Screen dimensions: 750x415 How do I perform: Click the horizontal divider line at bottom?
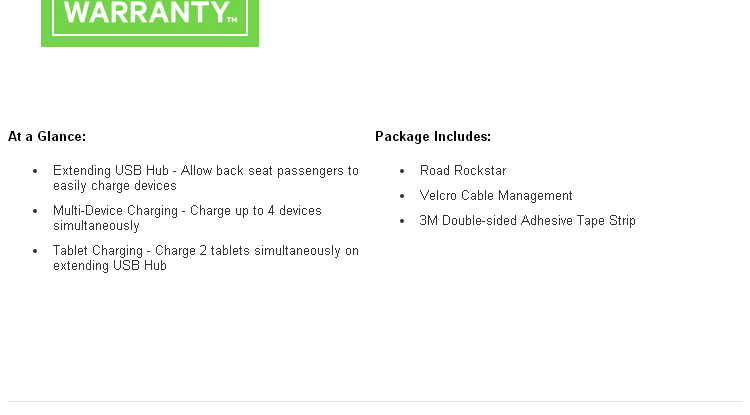point(375,402)
